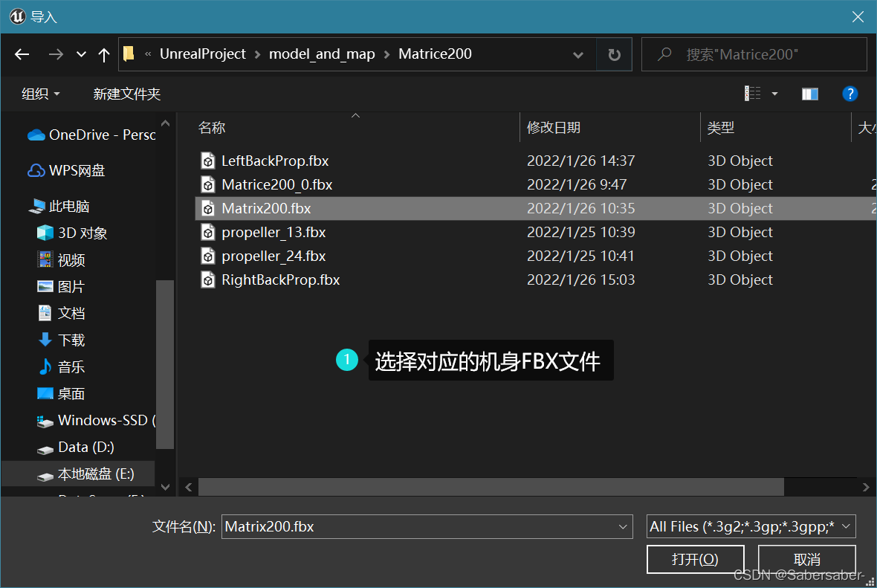Expand the file name dropdown arrow
Screen dimensions: 877x588
coord(623,526)
